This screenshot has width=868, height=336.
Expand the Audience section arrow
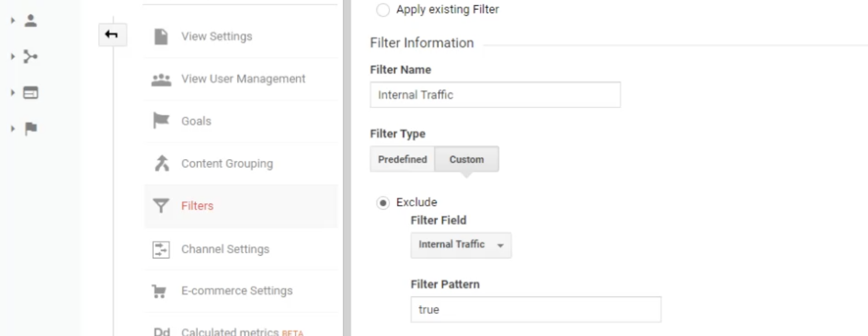pyautogui.click(x=13, y=20)
